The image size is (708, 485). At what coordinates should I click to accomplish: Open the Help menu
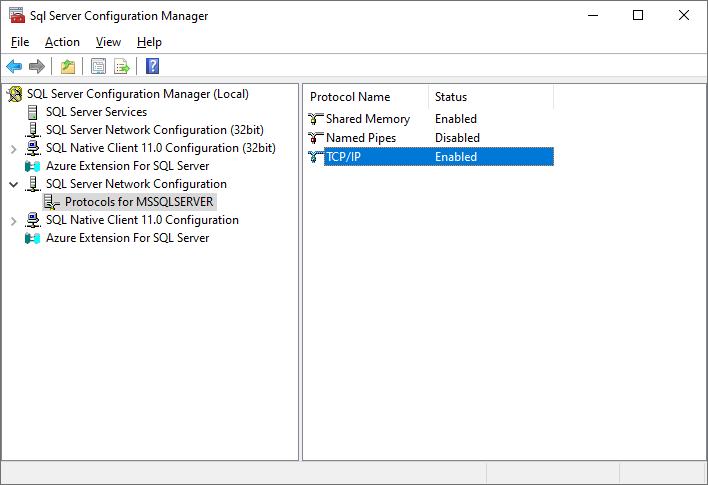pos(149,42)
